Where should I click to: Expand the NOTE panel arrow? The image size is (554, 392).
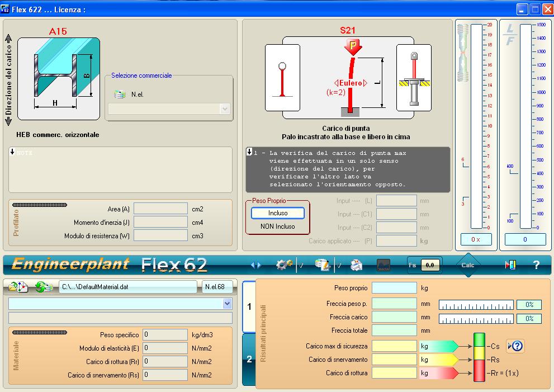pos(12,152)
